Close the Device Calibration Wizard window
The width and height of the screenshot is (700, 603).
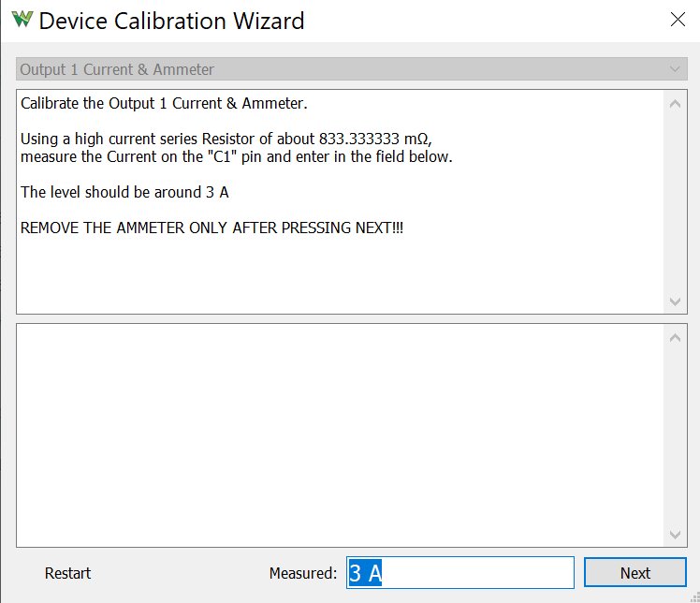pyautogui.click(x=678, y=20)
